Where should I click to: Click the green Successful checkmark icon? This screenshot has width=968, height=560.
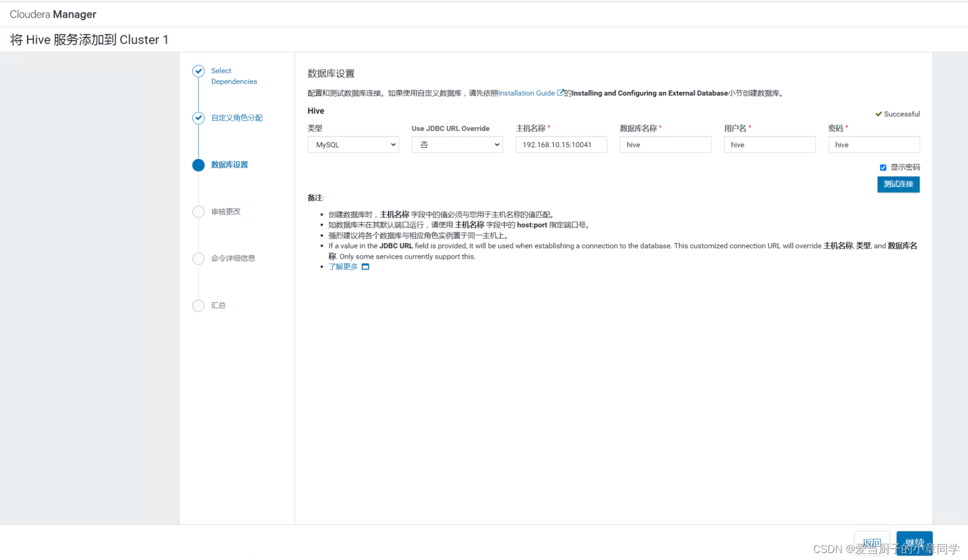coord(878,114)
